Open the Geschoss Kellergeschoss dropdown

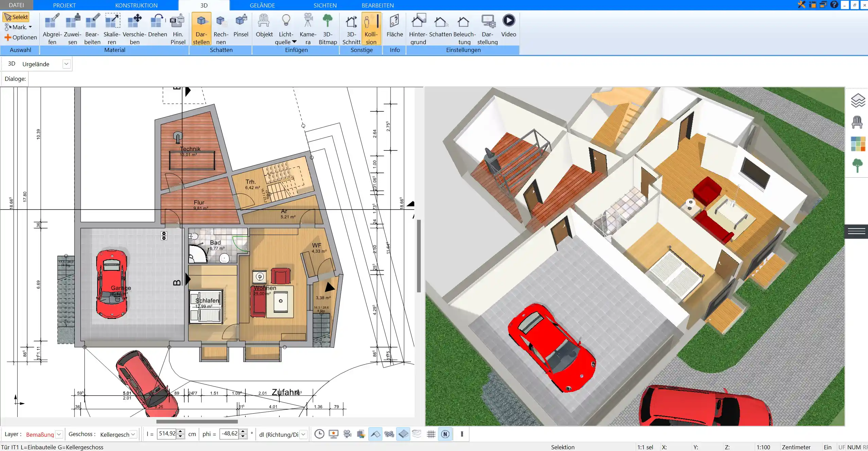click(x=133, y=434)
